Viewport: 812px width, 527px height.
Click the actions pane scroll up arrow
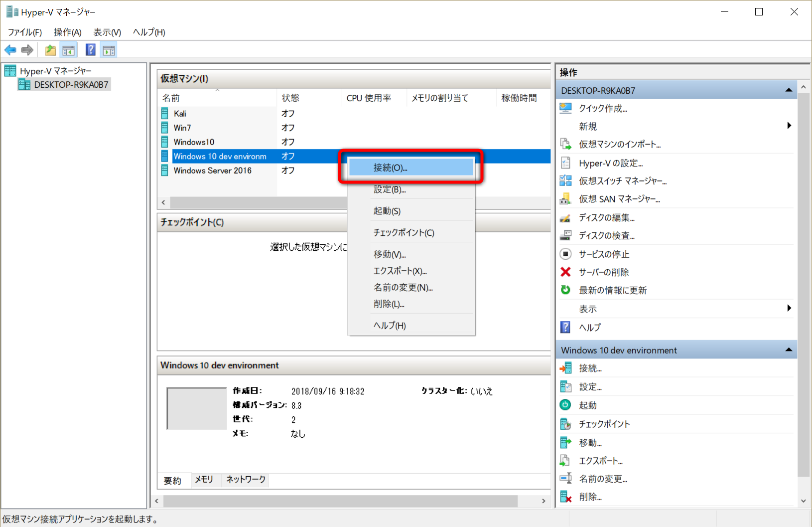click(803, 87)
